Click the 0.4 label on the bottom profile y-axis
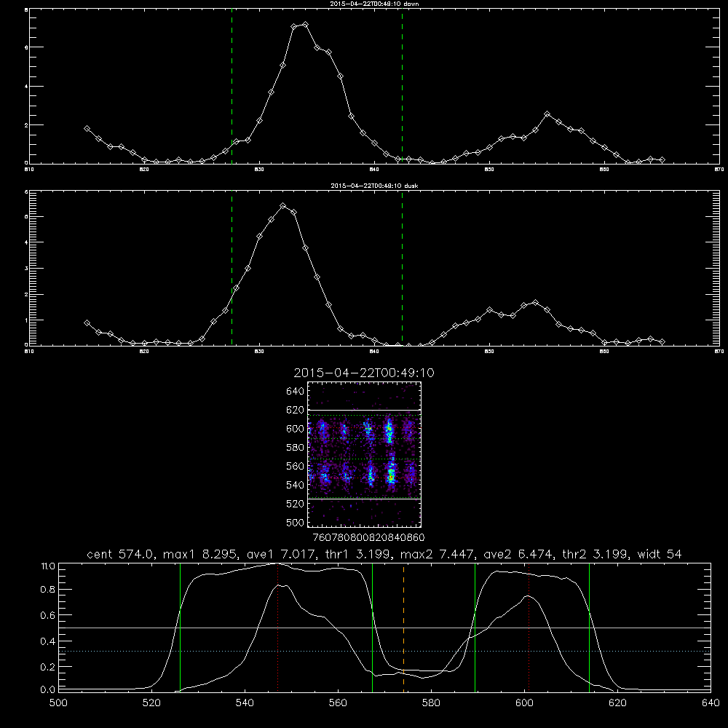The height and width of the screenshot is (728, 728). [48, 641]
